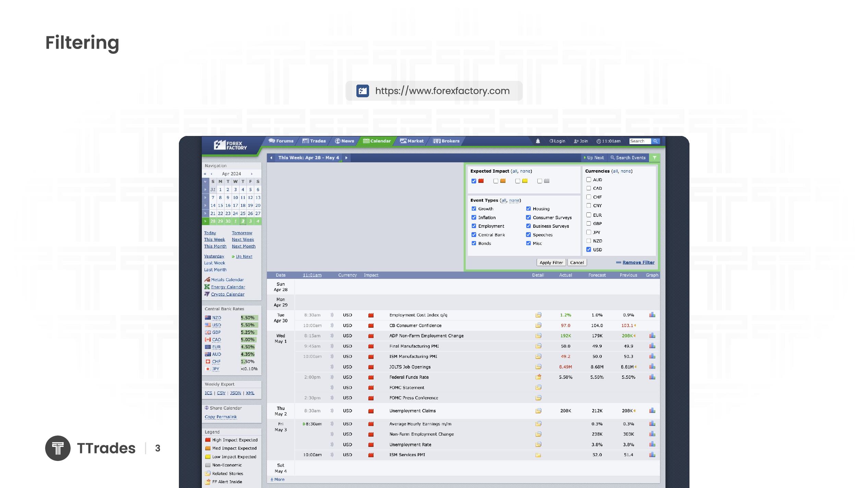The height and width of the screenshot is (488, 868).
Task: Click the Crypto Calendar icon
Action: point(207,294)
